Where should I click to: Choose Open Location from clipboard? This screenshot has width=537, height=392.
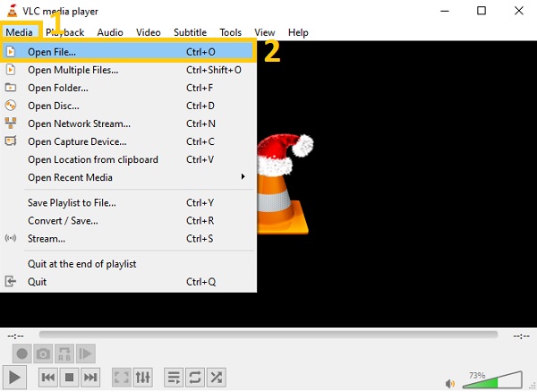tap(128, 159)
